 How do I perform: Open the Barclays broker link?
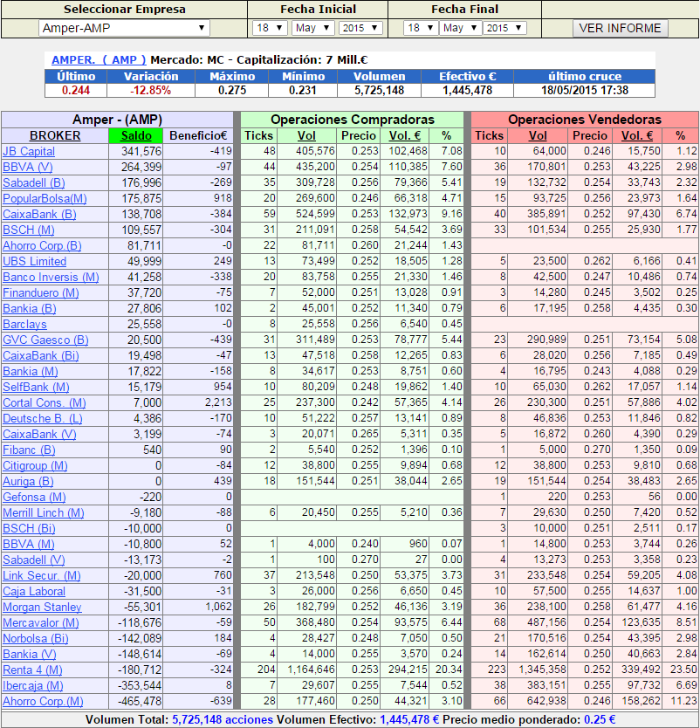(24, 325)
